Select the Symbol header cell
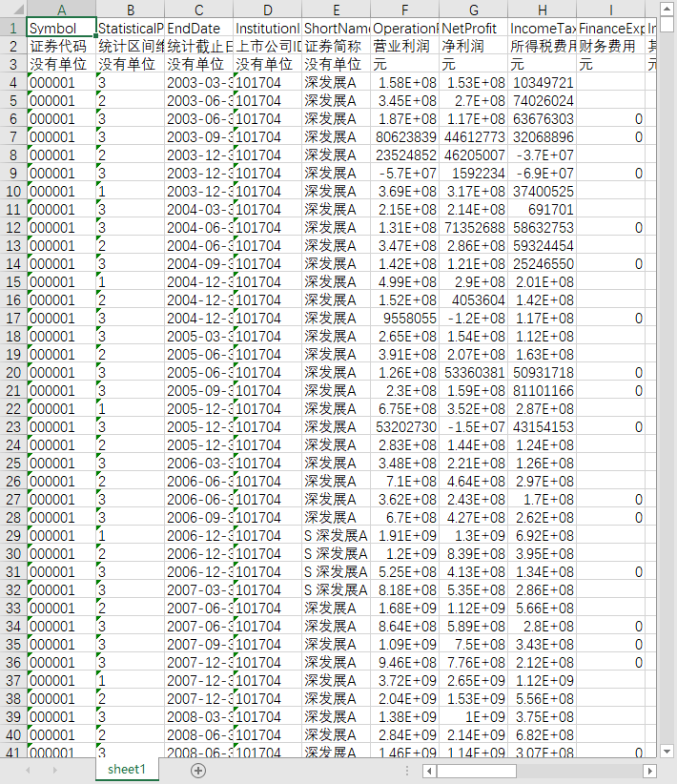Viewport: 677px width, 784px height. [61, 28]
